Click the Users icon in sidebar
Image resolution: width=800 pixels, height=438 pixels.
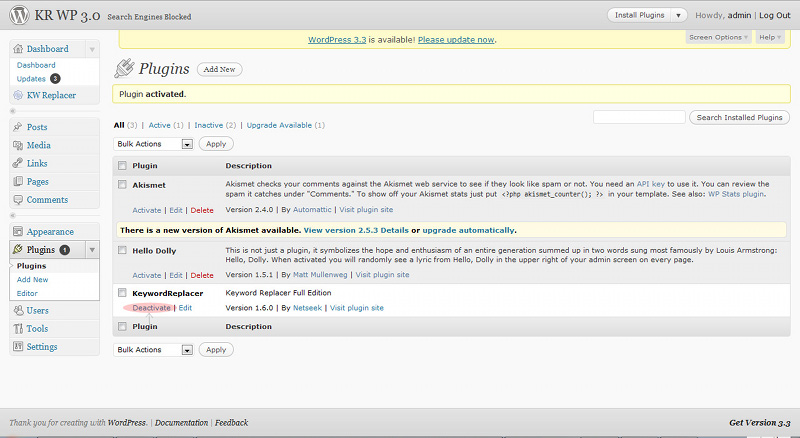point(18,310)
